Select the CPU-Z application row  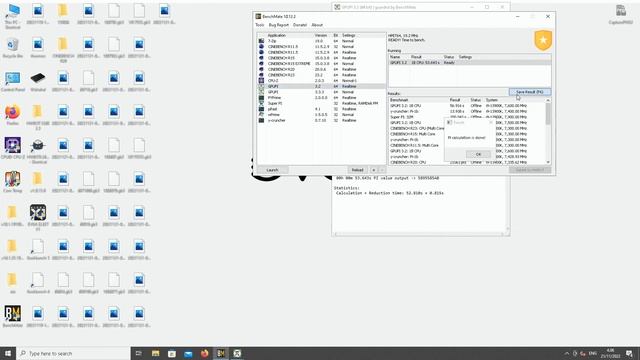coord(321,81)
